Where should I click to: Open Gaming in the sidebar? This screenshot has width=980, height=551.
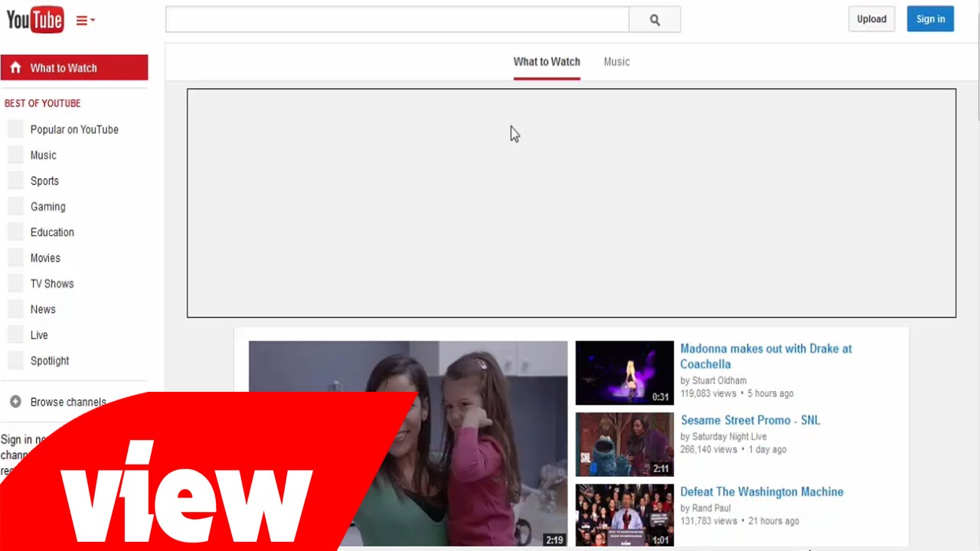pyautogui.click(x=47, y=207)
